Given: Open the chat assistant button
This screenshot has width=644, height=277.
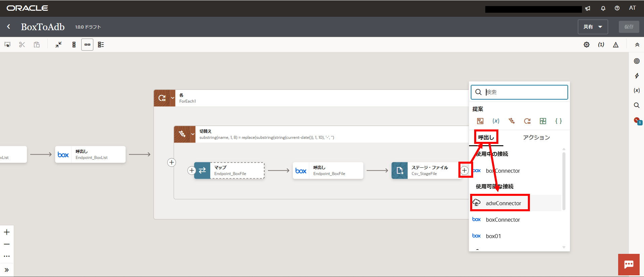Looking at the screenshot, I should 629,265.
